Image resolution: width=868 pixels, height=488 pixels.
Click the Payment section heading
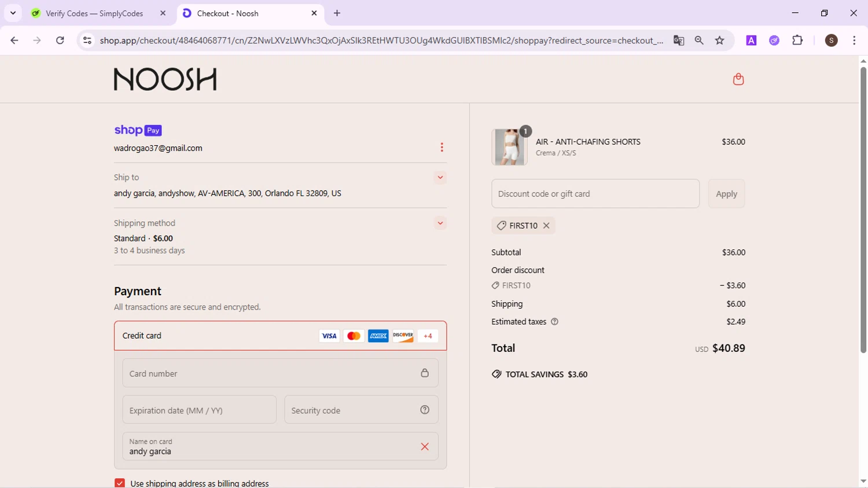[x=138, y=291]
